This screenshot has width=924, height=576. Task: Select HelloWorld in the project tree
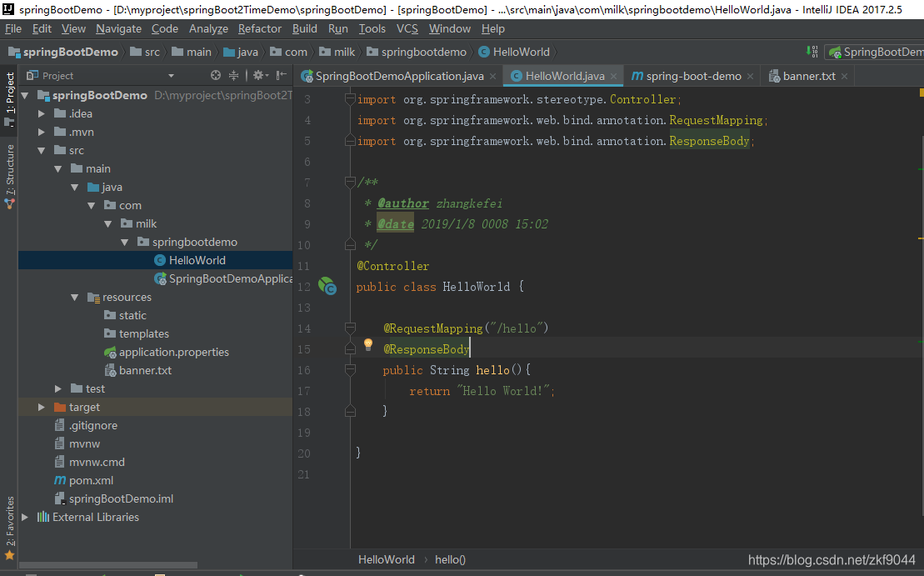197,260
